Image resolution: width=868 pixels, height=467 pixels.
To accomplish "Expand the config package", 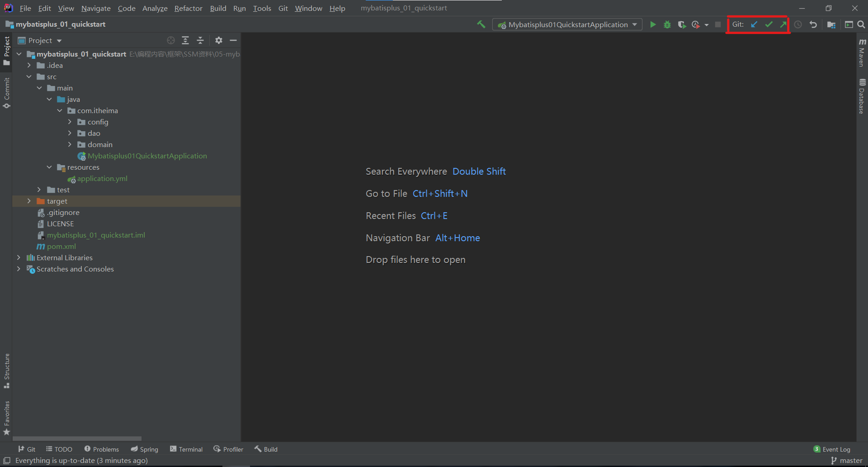I will coord(70,122).
